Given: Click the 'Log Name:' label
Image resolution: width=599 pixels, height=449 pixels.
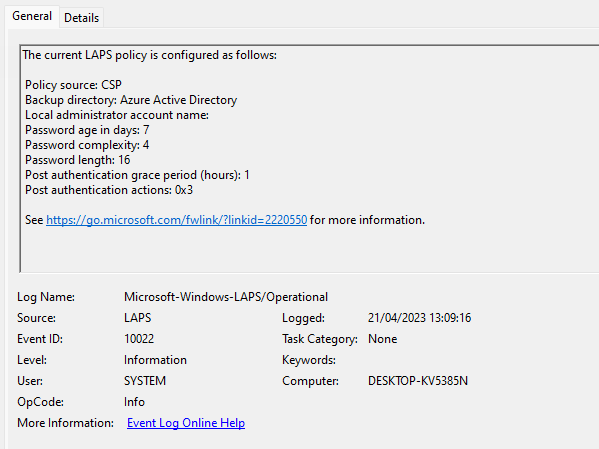Looking at the screenshot, I should [46, 297].
